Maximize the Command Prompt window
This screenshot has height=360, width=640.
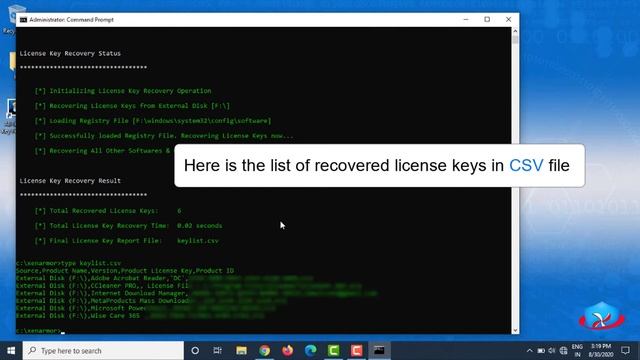[487, 20]
